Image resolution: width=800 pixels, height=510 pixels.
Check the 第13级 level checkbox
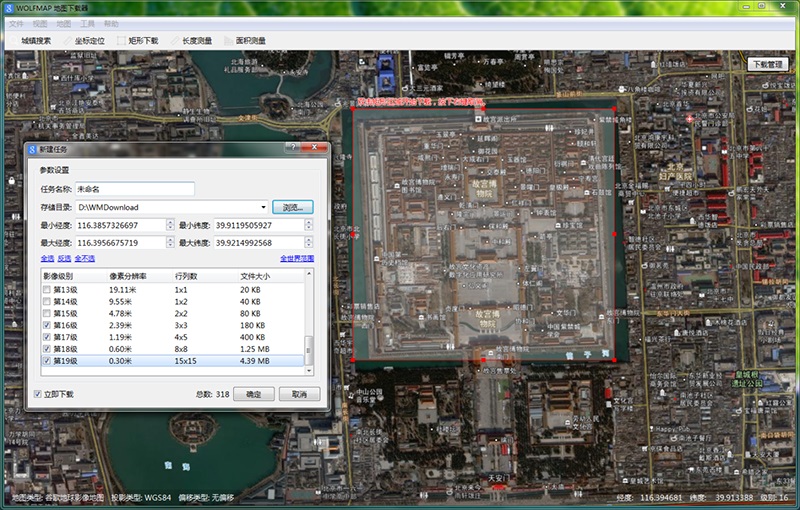pos(47,290)
